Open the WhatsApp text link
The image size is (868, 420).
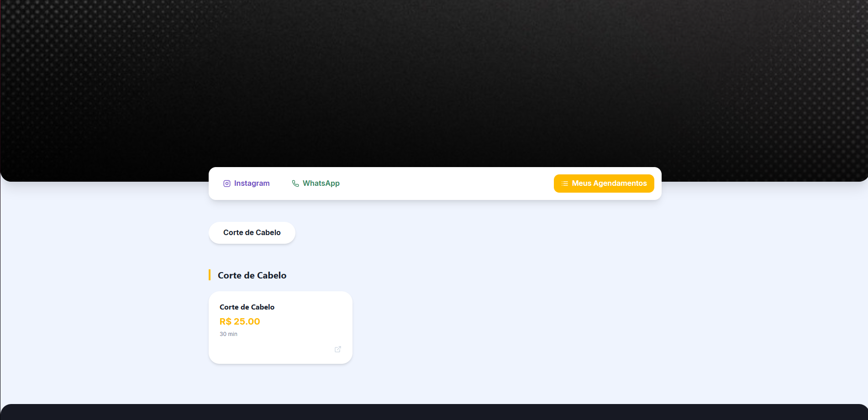tap(321, 184)
